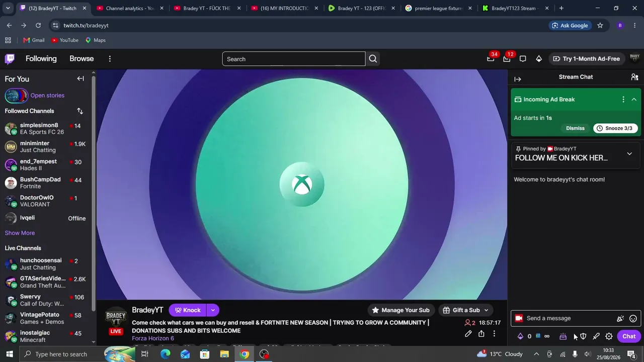Open simplesimon8 channel from sidebar
The width and height of the screenshot is (644, 362).
46,129
